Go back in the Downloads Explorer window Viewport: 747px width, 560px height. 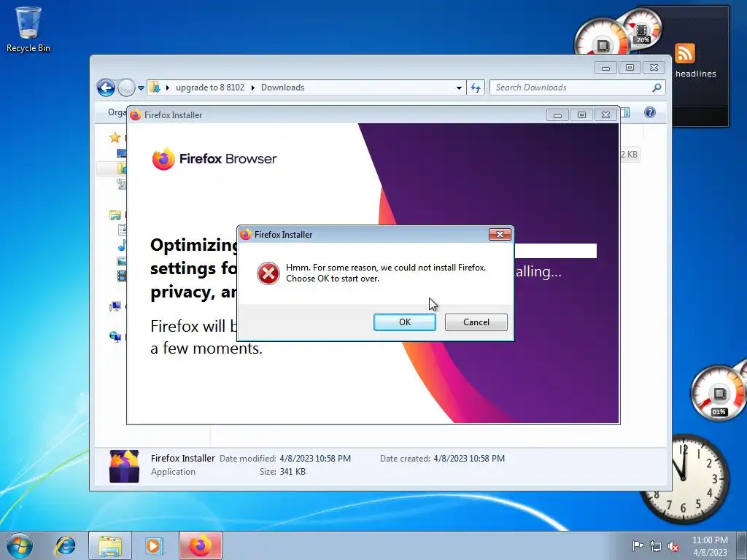click(x=106, y=87)
